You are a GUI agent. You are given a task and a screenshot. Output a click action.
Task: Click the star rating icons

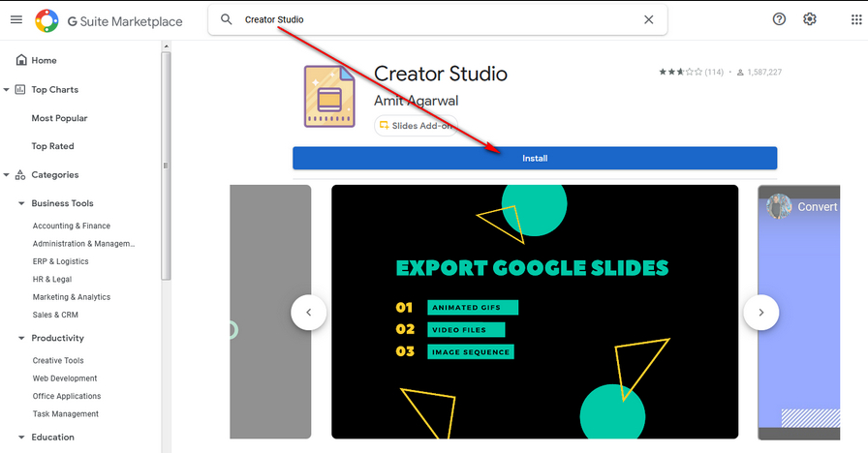[x=680, y=72]
